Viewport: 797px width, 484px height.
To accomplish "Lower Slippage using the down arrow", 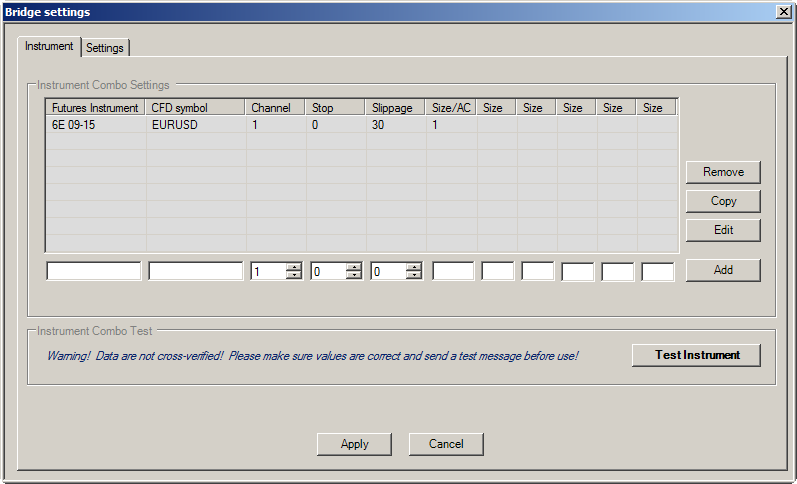I will 413,275.
